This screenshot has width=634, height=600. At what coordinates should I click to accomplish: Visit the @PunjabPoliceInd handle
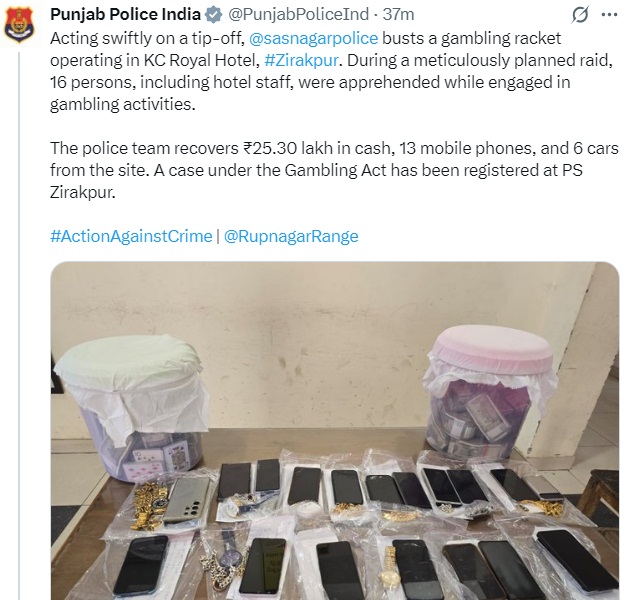[298, 15]
